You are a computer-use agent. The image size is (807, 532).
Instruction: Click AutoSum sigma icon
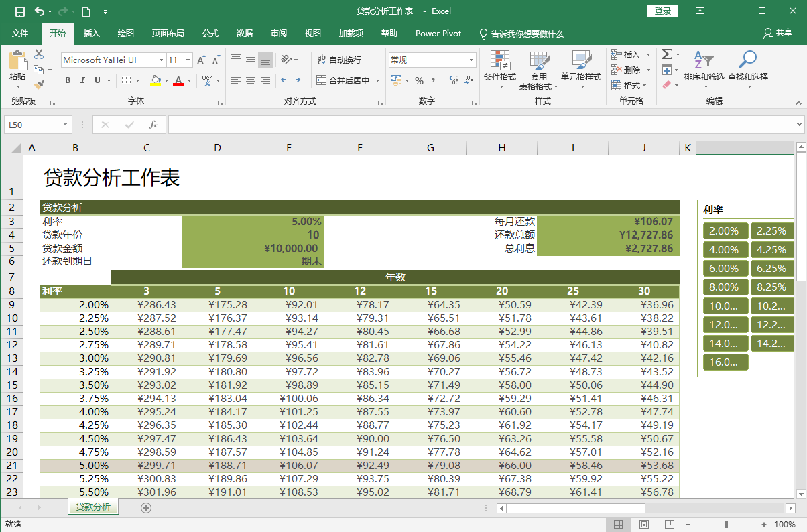click(666, 54)
